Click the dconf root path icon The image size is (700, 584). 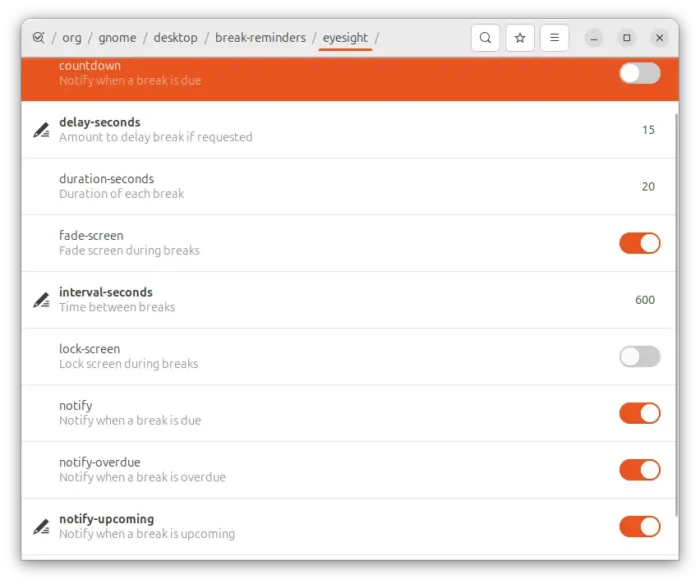pos(38,38)
